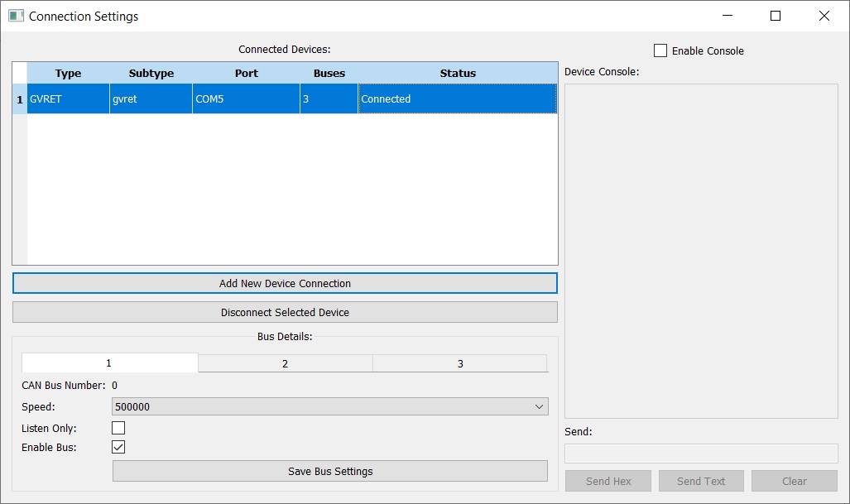
Task: Switch to bus tab 1
Action: coord(109,363)
